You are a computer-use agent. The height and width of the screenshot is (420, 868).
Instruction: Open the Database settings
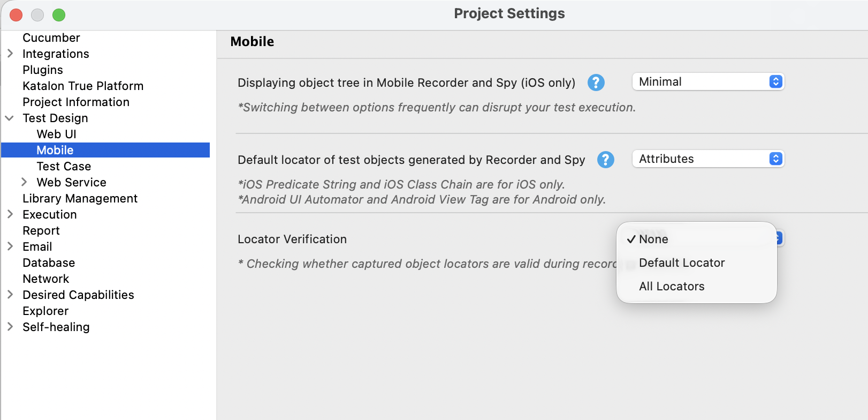pyautogui.click(x=49, y=262)
